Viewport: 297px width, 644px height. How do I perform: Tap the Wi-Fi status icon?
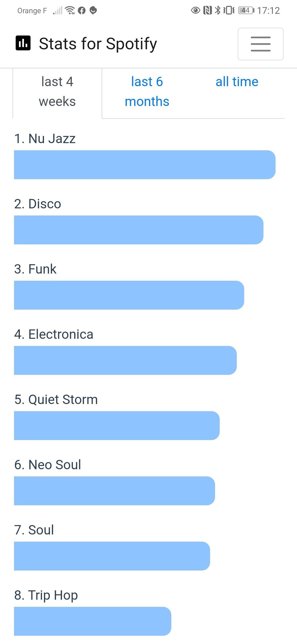(x=71, y=10)
